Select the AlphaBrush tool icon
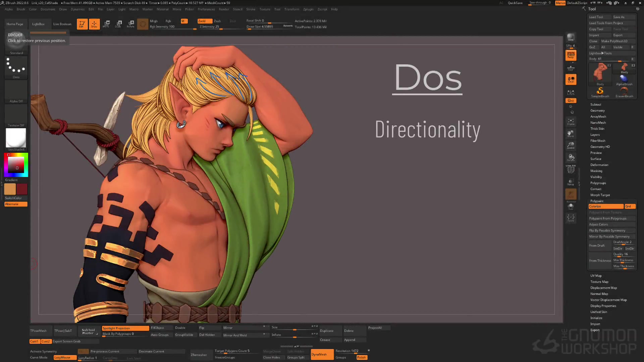The image size is (644, 362). [624, 80]
